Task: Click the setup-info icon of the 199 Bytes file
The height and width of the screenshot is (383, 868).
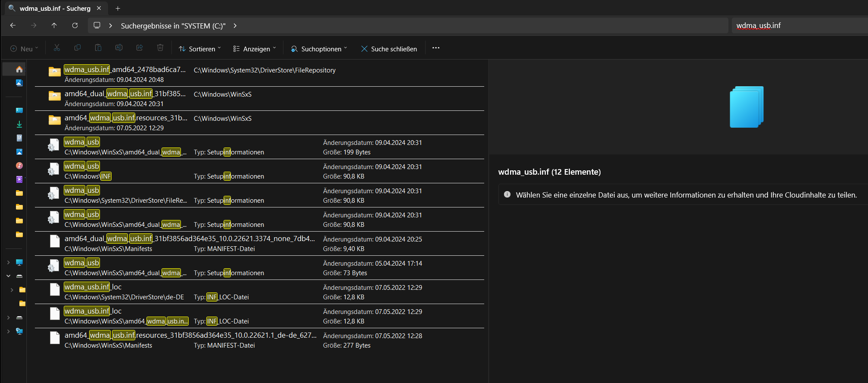Action: click(54, 145)
